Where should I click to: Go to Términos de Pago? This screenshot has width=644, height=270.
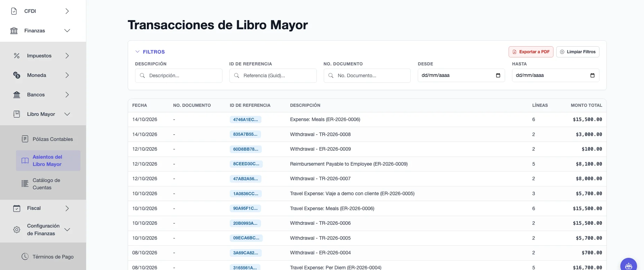coord(48,257)
